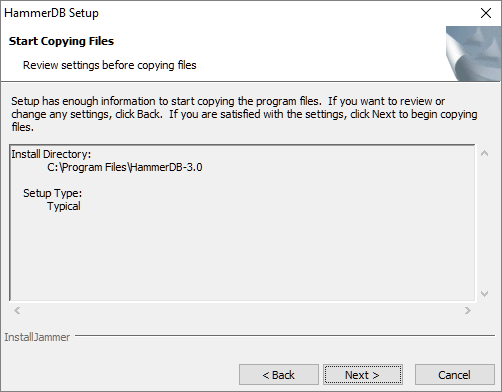Click the Install Directory label line
The image size is (502, 392).
pos(51,154)
